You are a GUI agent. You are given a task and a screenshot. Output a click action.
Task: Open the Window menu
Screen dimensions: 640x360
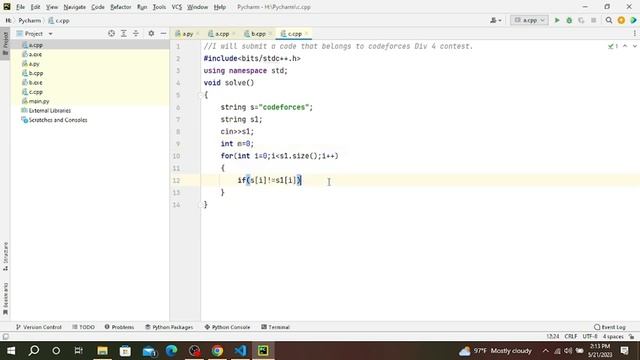coord(198,7)
